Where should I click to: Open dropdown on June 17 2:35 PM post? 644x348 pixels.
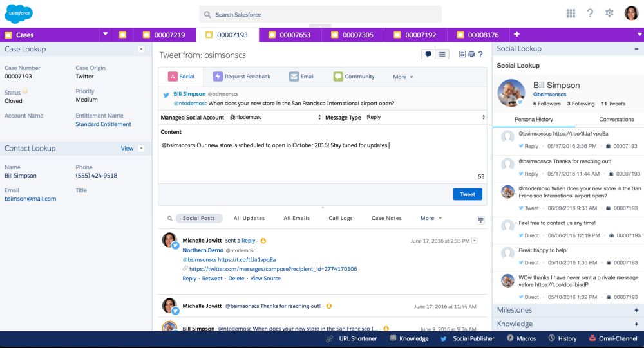(475, 241)
